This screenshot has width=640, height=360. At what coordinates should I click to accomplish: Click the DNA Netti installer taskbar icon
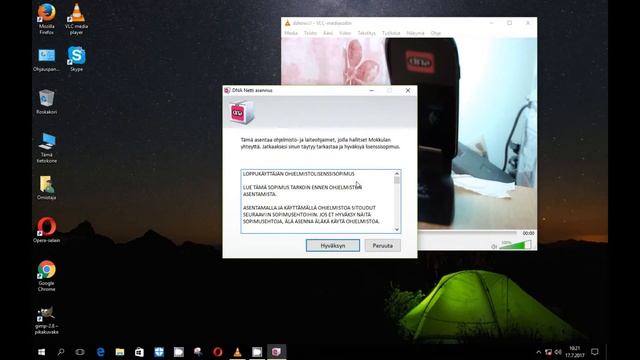(276, 352)
